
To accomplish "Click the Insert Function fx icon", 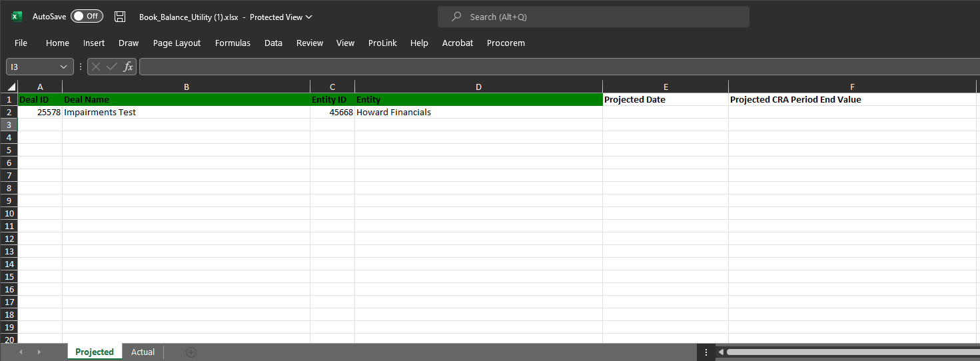I will 128,67.
